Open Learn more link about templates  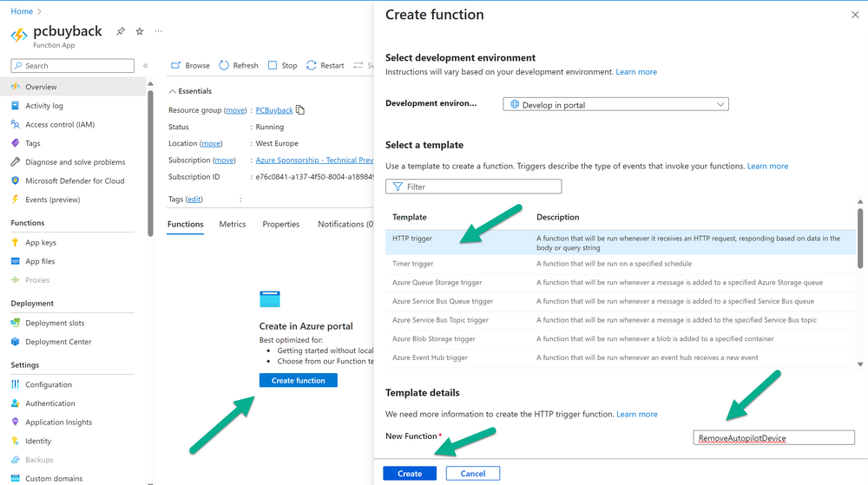(x=767, y=166)
